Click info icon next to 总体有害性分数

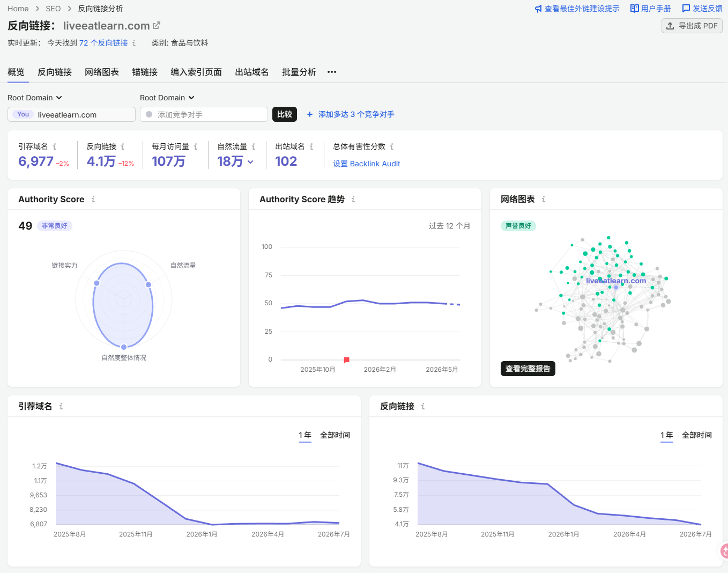pos(392,146)
